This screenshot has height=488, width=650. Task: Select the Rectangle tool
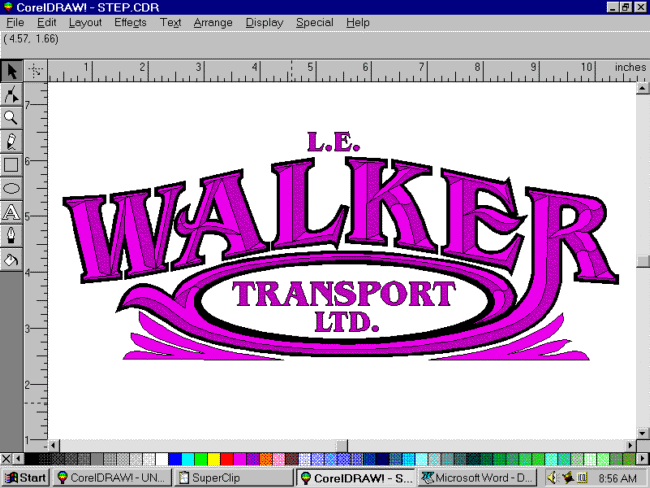point(11,165)
